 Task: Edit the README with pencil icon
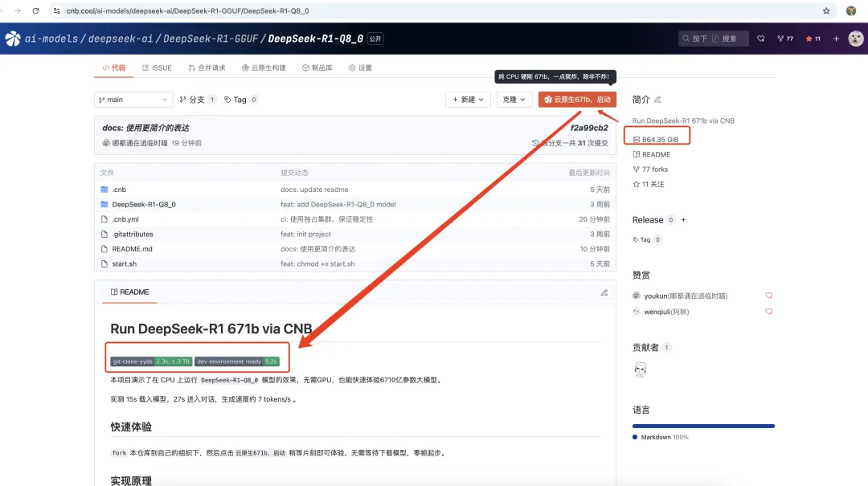click(x=604, y=292)
